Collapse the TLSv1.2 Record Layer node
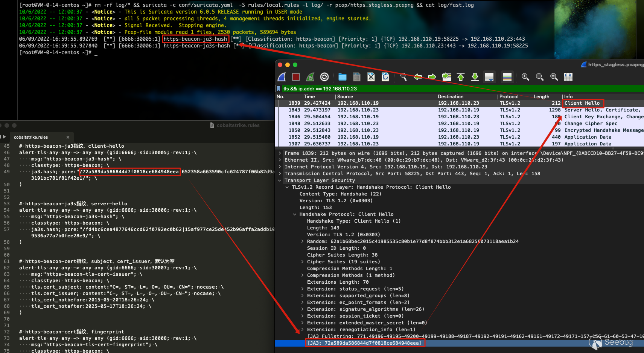644x353 pixels. click(x=287, y=187)
